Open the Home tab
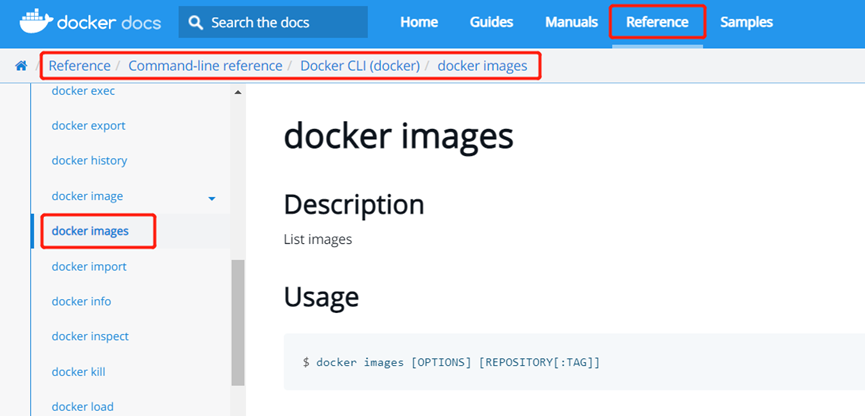865x416 pixels. point(419,22)
